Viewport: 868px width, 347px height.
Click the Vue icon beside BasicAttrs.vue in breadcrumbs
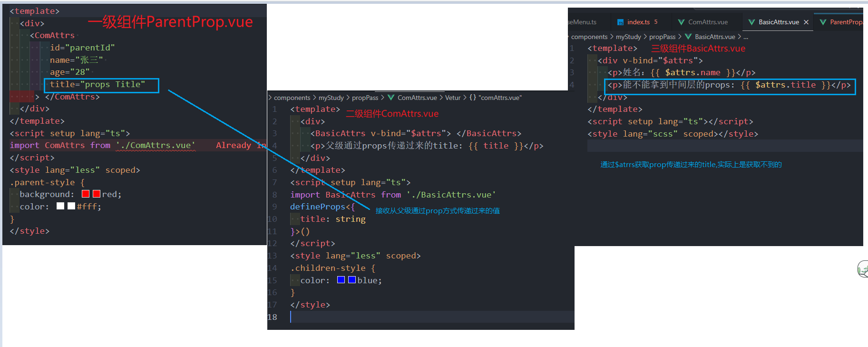[688, 37]
